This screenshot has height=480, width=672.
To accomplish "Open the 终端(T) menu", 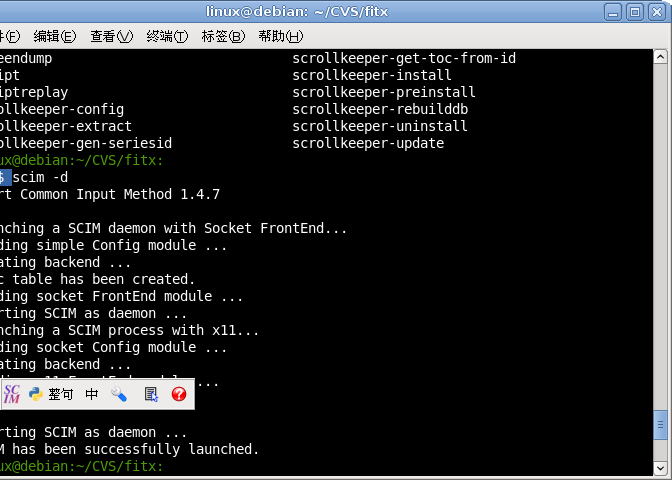I will click(x=167, y=36).
